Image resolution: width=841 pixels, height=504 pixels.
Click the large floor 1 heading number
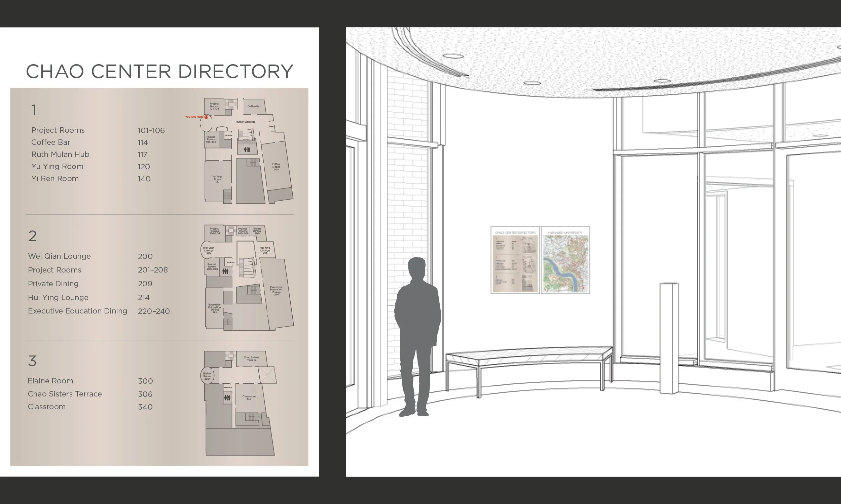(x=34, y=110)
